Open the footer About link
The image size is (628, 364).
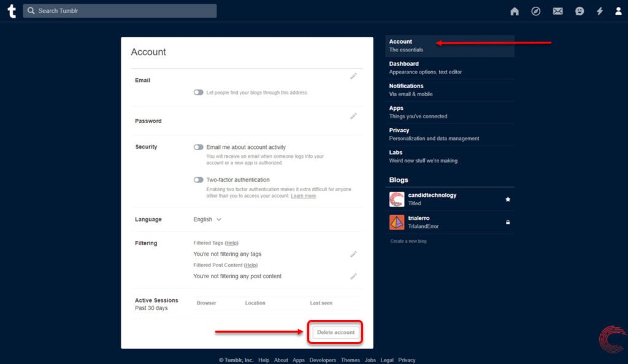[x=281, y=360]
